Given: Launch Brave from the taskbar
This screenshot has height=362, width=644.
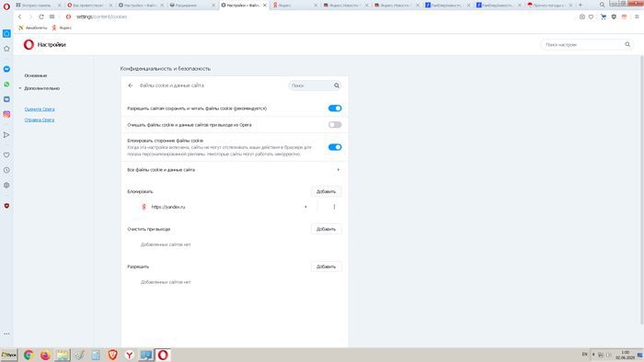Looking at the screenshot, I should pyautogui.click(x=112, y=355).
